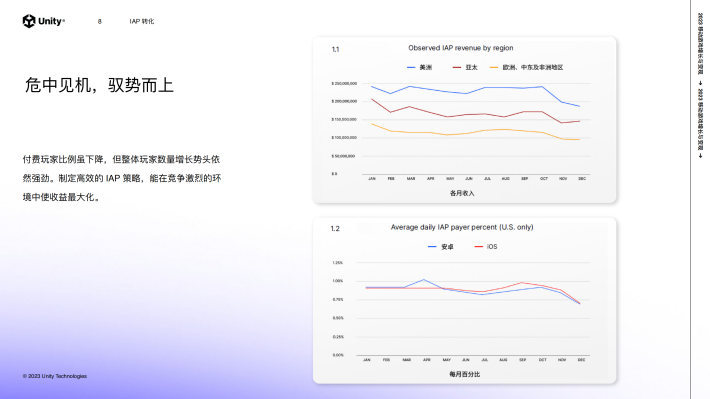Click the first downward arrow in the side strip
This screenshot has height=399, width=710.
700,83
